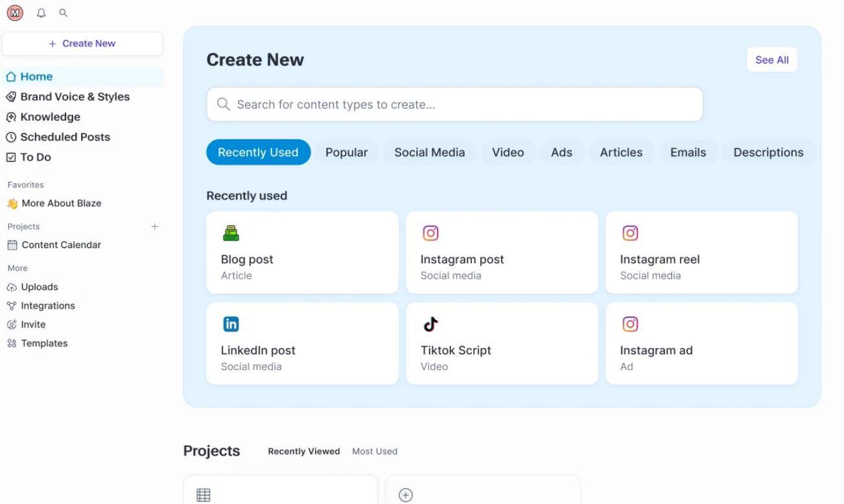The width and height of the screenshot is (844, 504).
Task: Open the LinkedIn post creator icon
Action: (x=231, y=323)
